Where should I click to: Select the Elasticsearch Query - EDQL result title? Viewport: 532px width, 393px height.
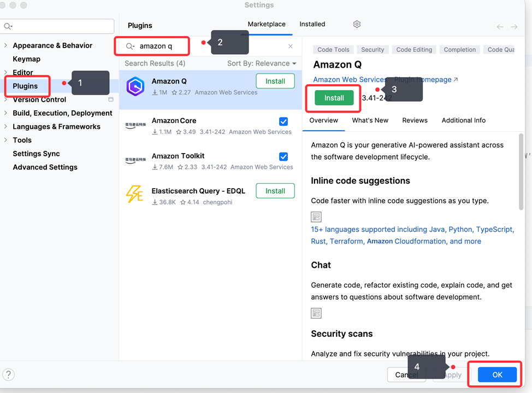(198, 191)
